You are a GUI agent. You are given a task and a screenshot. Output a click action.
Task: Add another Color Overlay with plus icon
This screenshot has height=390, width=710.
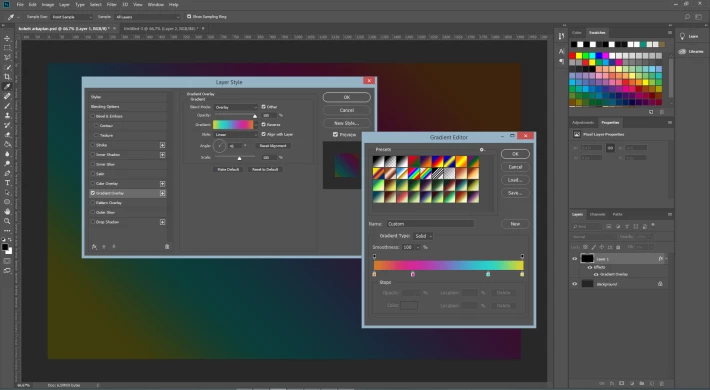(x=162, y=183)
